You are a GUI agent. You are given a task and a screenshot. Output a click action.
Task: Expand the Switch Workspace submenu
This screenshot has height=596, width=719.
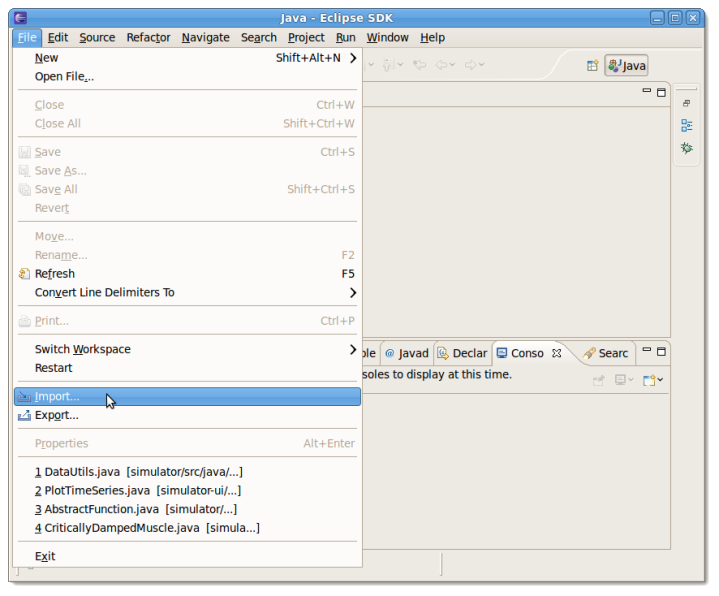click(353, 349)
